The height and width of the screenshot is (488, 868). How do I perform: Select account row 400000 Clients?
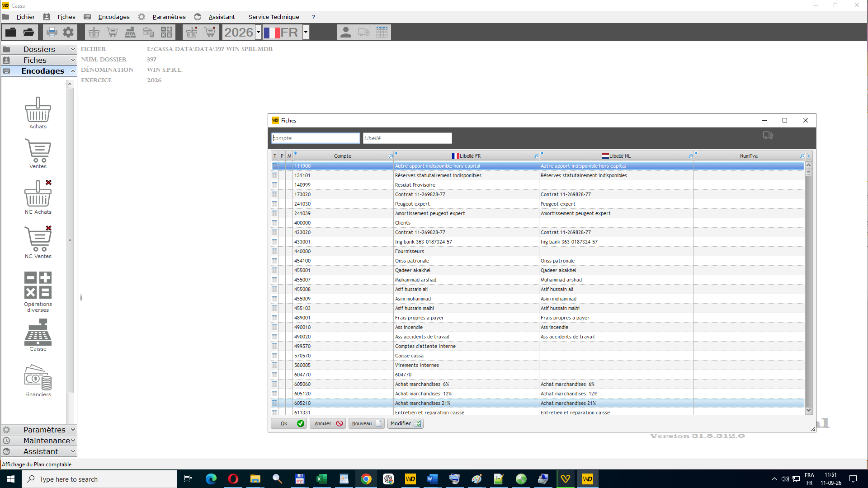[x=538, y=223]
